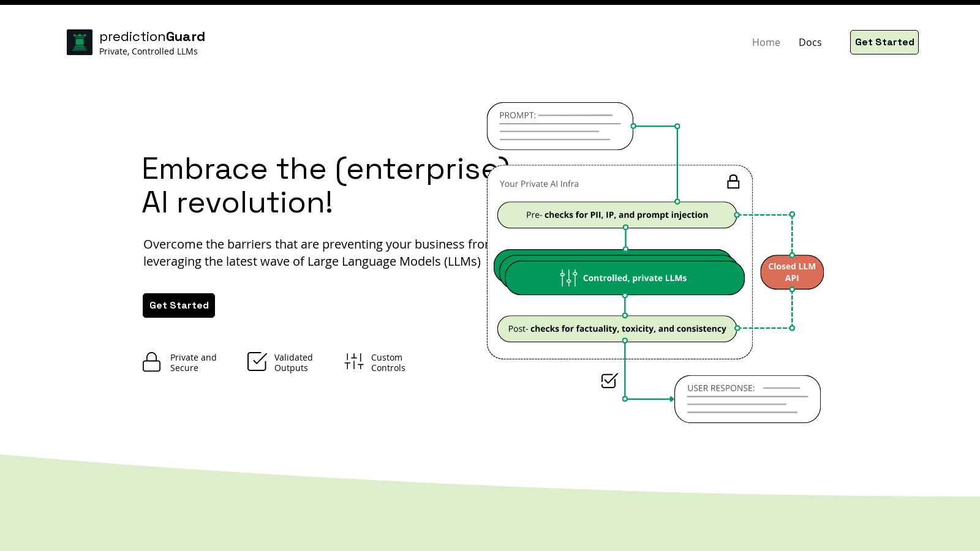This screenshot has width=980, height=551.
Task: Click the 'Private, Controlled LLMs' tagline
Action: [148, 51]
